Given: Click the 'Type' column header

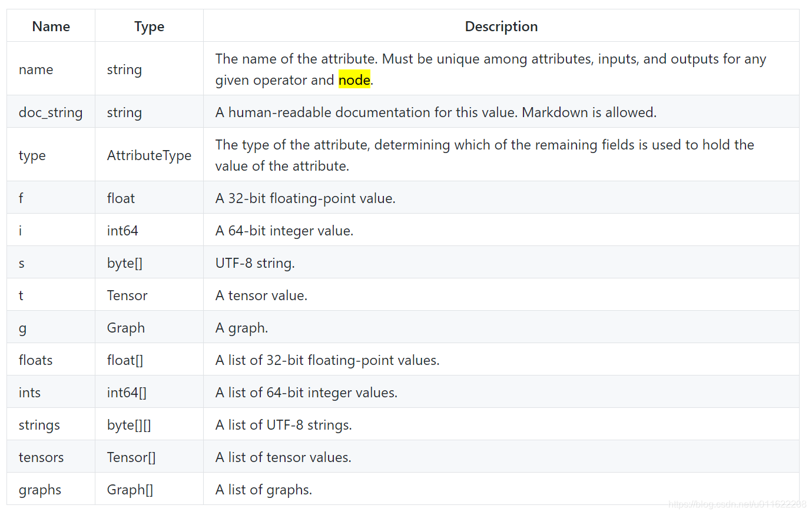Looking at the screenshot, I should point(149,26).
